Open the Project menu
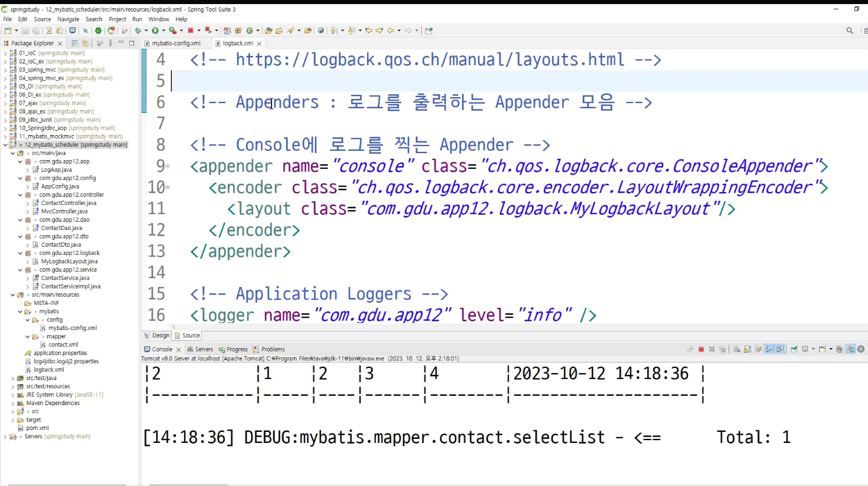 (x=117, y=19)
